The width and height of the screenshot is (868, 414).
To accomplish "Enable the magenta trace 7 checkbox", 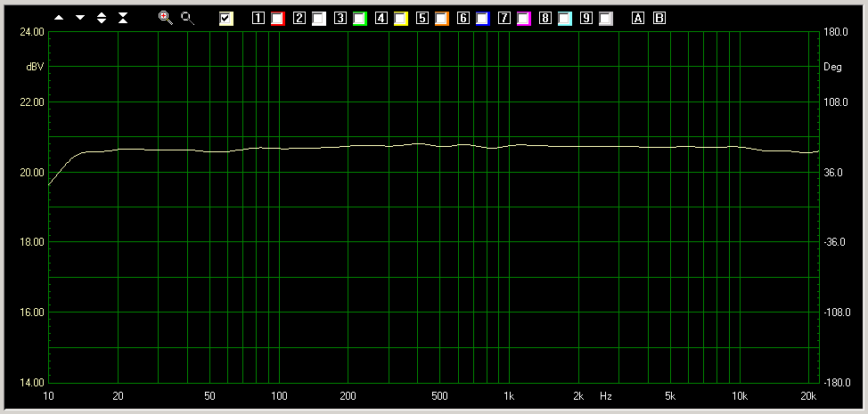I will (x=524, y=19).
